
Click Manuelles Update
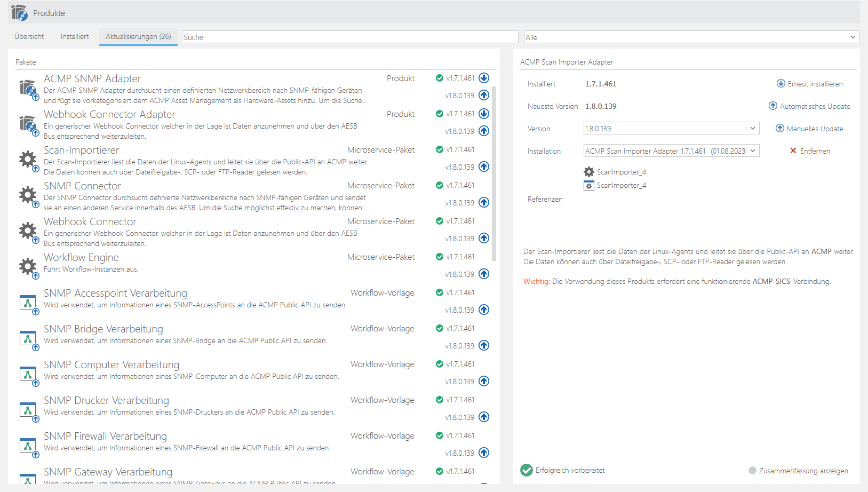[x=809, y=129]
